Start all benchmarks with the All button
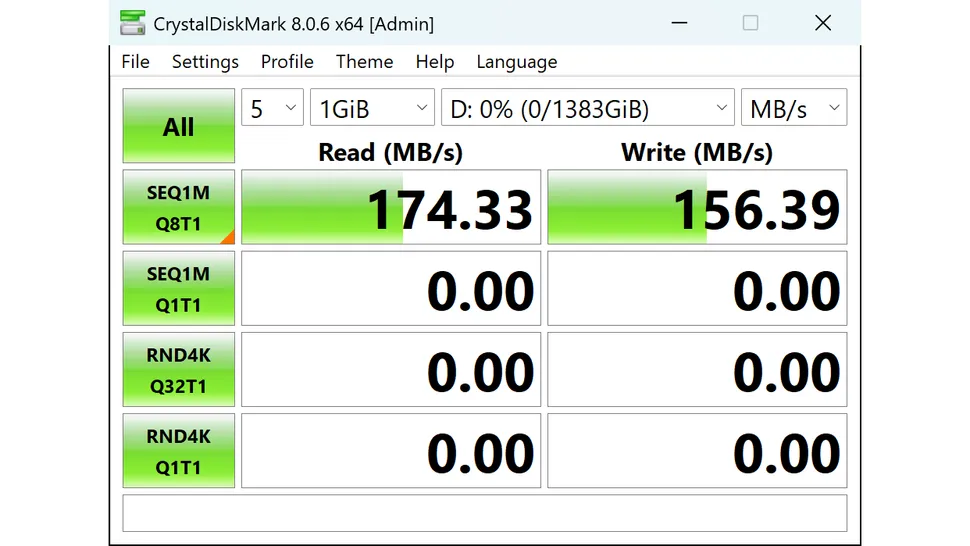The height and width of the screenshot is (546, 970). point(178,126)
